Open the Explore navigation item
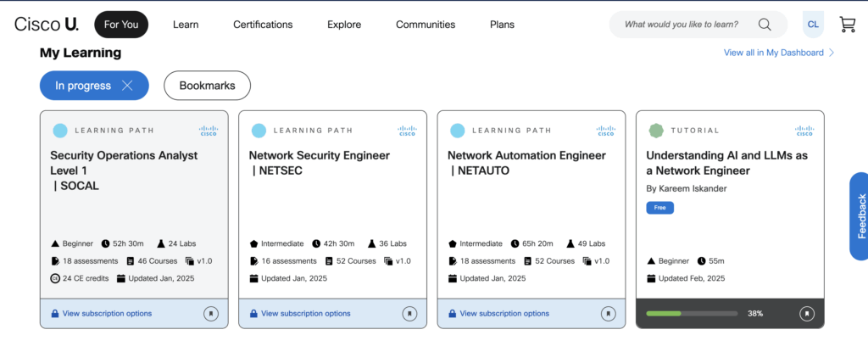Image resolution: width=868 pixels, height=352 pixels. click(344, 25)
